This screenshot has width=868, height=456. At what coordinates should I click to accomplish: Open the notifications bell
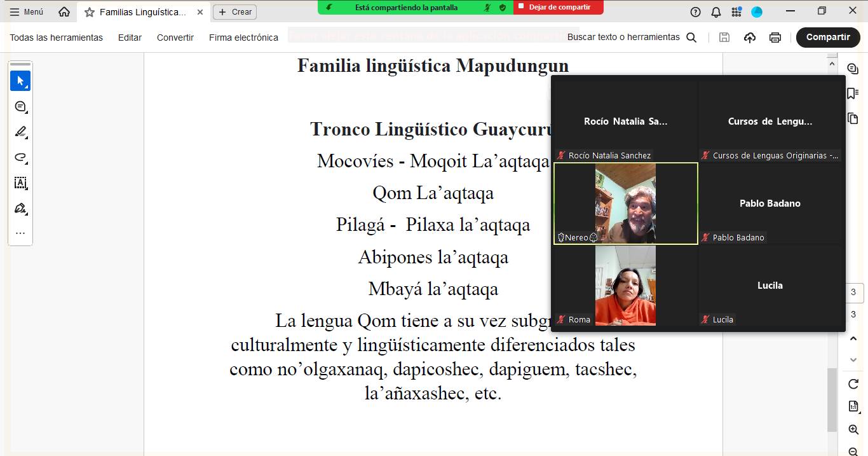coord(715,12)
